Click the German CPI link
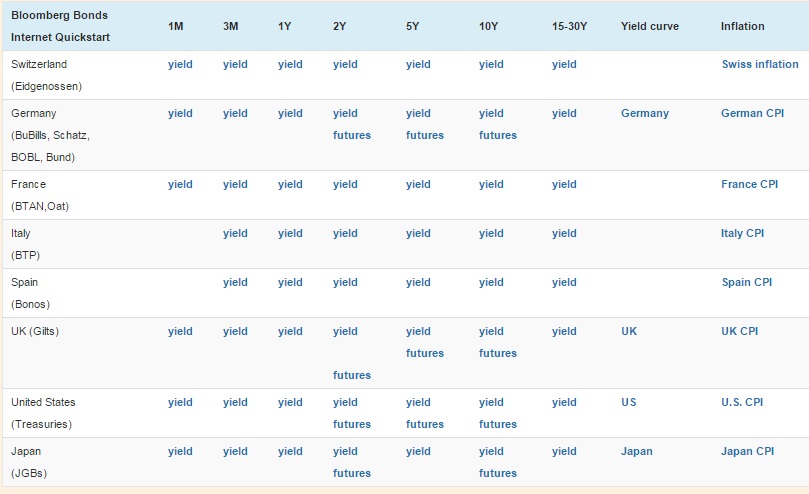The image size is (809, 494). tap(752, 113)
